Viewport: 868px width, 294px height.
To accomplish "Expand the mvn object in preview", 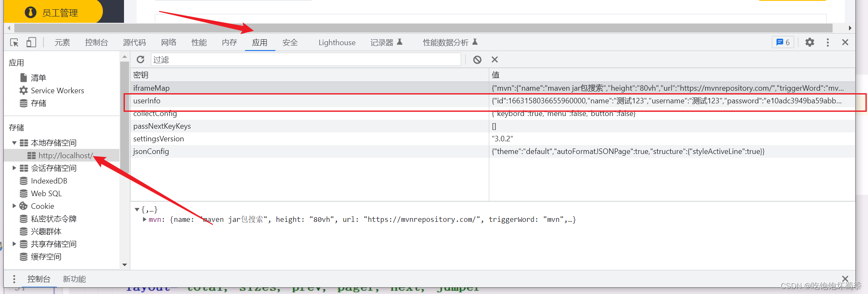I will (145, 219).
